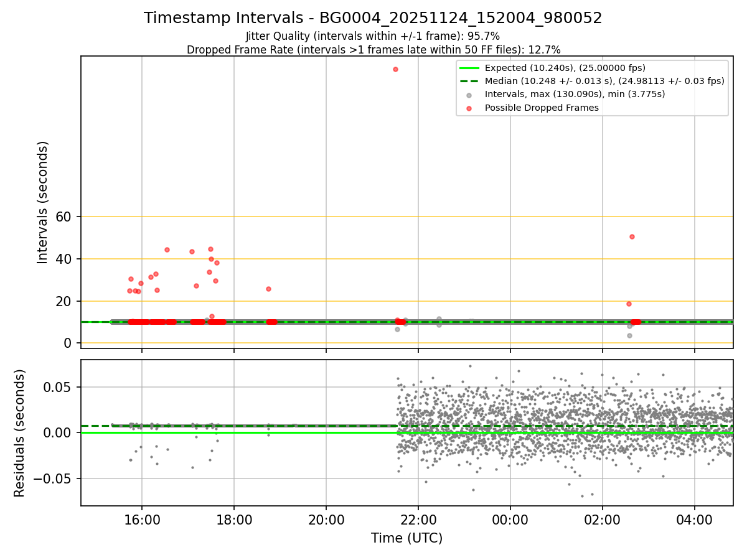
Task: Click the Jitter Quality 95.7% subtitle
Action: point(373,37)
